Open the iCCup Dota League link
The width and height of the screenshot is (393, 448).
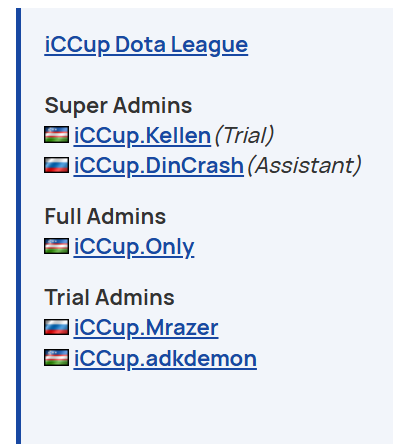[146, 45]
